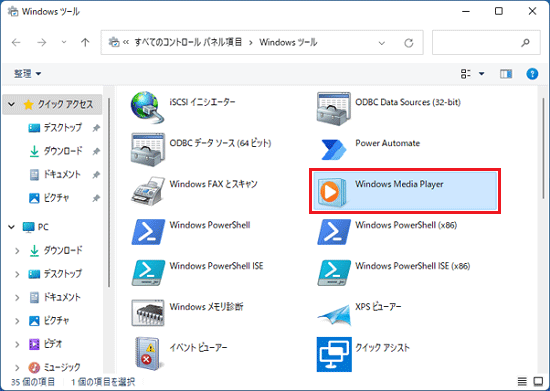Click the view layout icon
Image resolution: width=550 pixels, height=391 pixels.
(x=466, y=74)
